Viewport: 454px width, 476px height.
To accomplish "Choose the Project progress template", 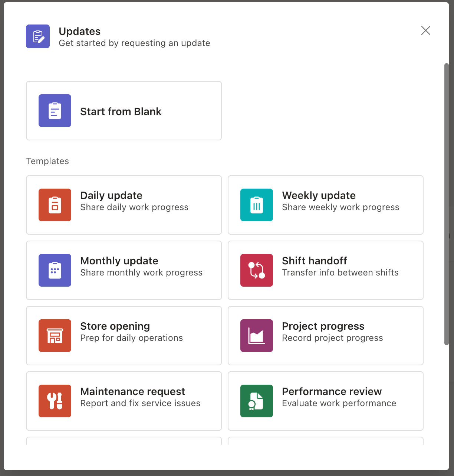I will (x=326, y=336).
